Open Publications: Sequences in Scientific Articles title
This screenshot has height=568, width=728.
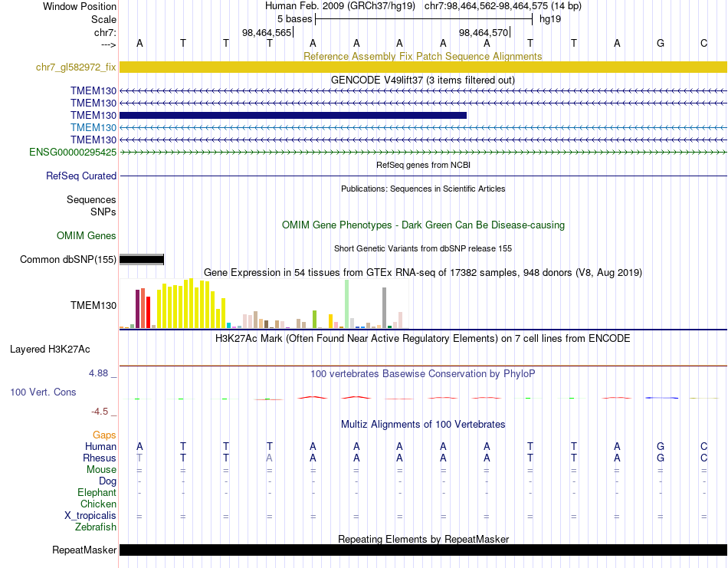click(423, 189)
